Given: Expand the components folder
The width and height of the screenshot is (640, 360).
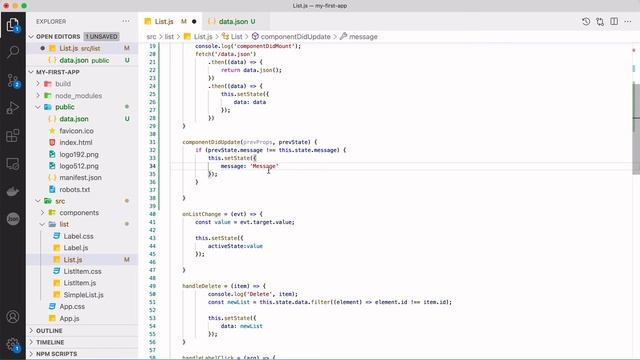Looking at the screenshot, I should tap(79, 213).
